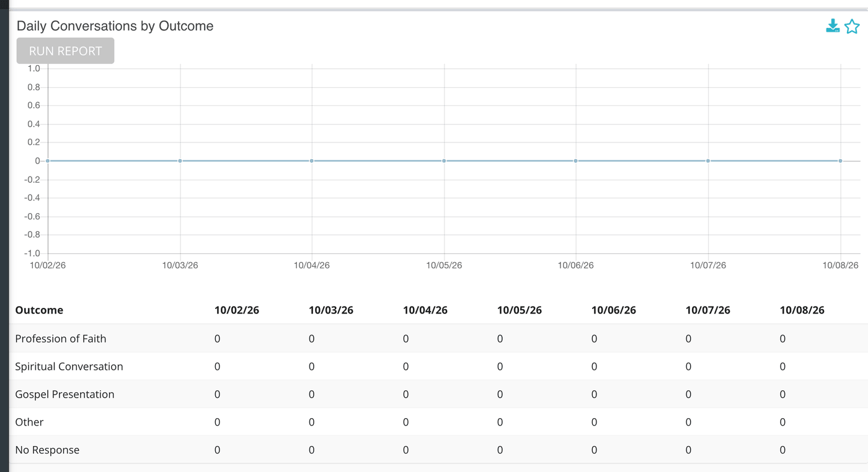The height and width of the screenshot is (472, 868).
Task: Click the Daily Conversations by Outcome title
Action: click(x=115, y=26)
